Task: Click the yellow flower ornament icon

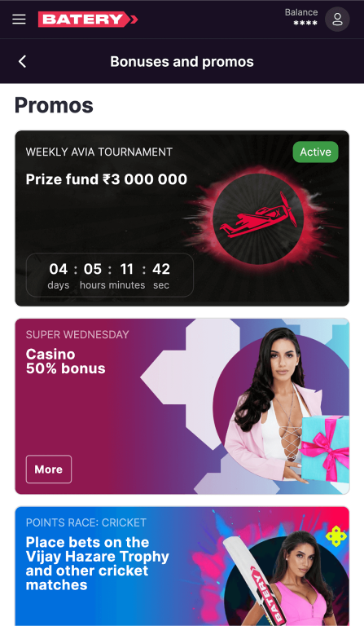Action: (336, 537)
